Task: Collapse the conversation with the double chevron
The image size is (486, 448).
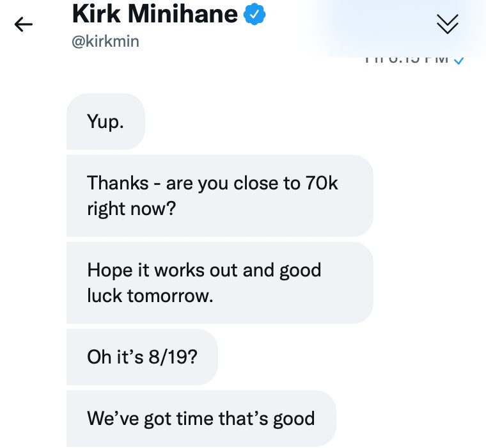Action: 447,24
